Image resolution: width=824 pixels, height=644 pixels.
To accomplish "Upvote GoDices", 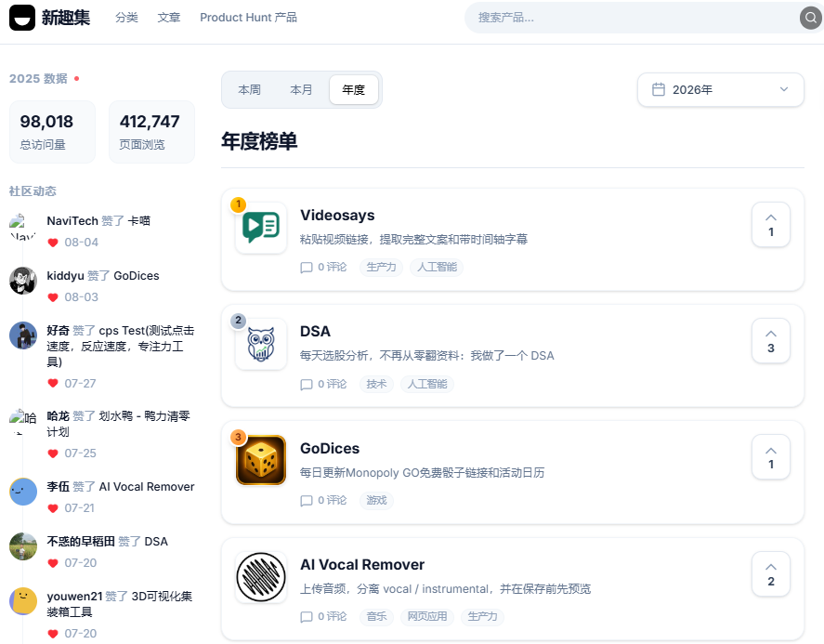I will point(770,457).
